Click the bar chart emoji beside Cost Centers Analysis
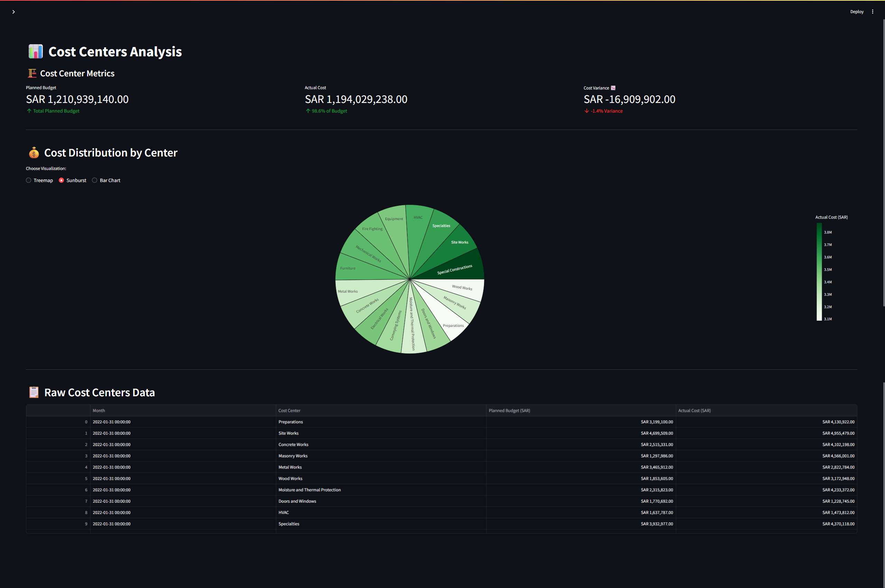Viewport: 885px width, 588px height. (x=36, y=51)
